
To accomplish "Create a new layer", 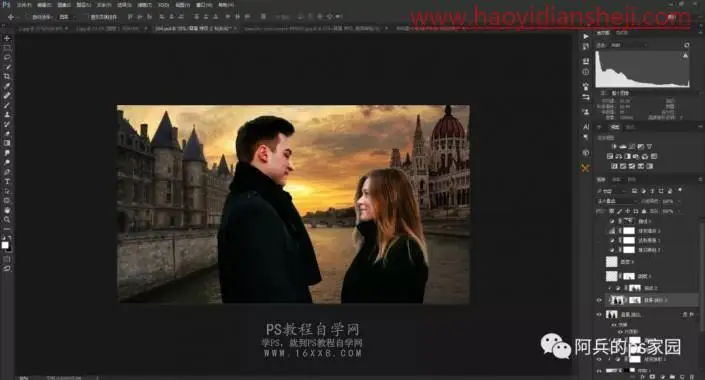I will [x=682, y=377].
